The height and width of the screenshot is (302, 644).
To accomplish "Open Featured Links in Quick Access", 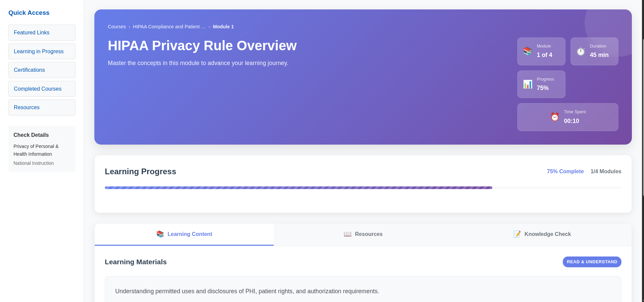I will pyautogui.click(x=42, y=33).
